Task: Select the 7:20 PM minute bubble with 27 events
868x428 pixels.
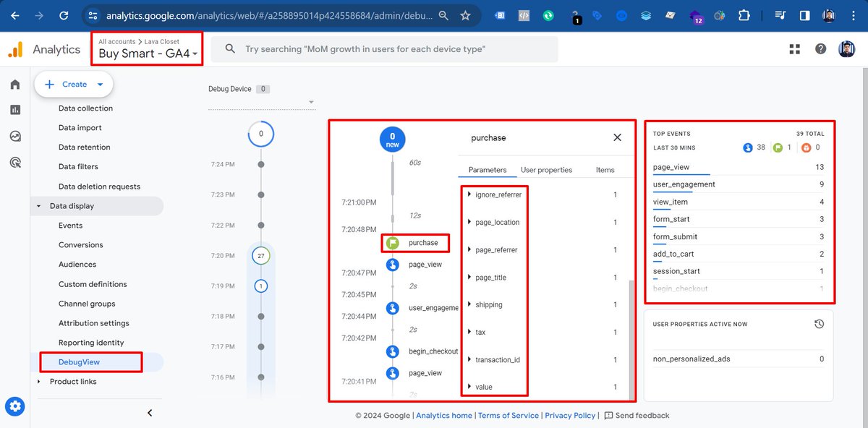Action: [x=261, y=256]
